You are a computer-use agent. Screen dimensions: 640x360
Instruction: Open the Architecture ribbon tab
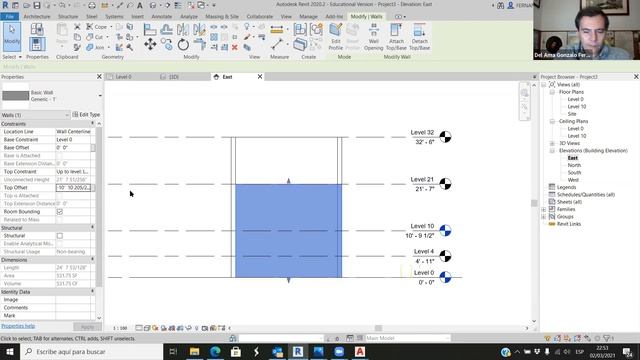pos(37,16)
